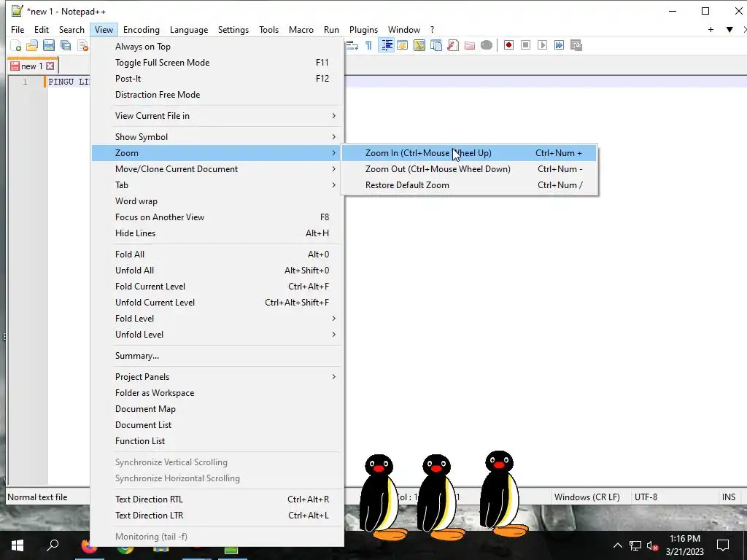
Task: Toggle Always on Top
Action: point(217,46)
